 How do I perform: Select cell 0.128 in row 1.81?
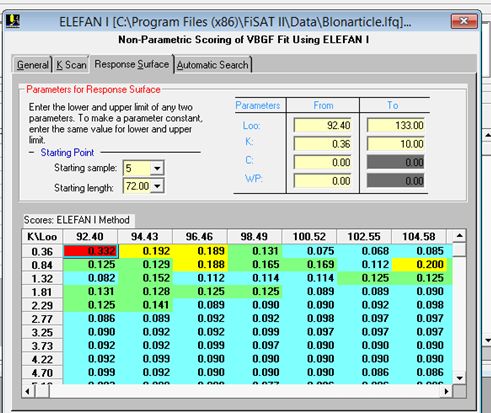[x=145, y=291]
